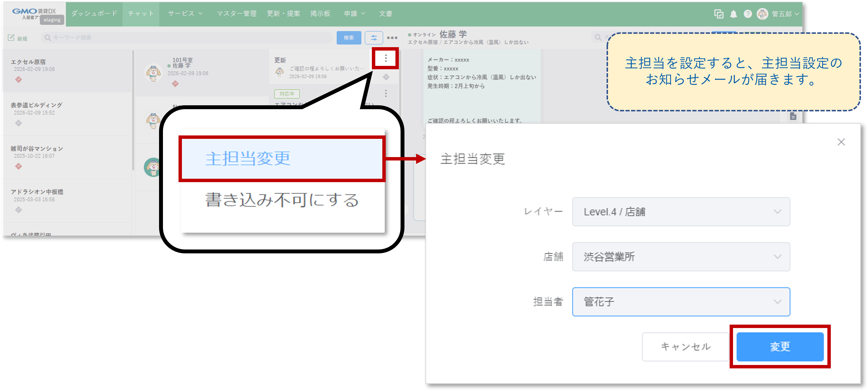868x391 pixels.
Task: Open the 店舗 dropdown showing 渋谷営業所
Action: tap(680, 257)
